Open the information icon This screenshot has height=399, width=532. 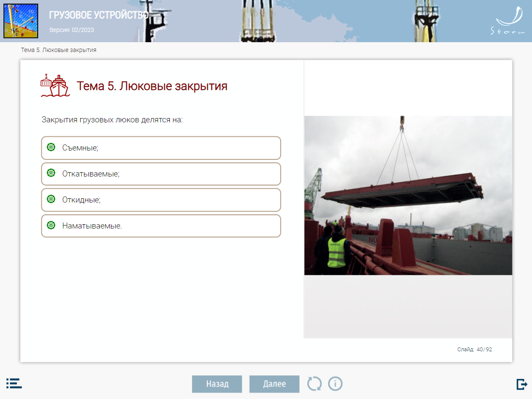[335, 384]
